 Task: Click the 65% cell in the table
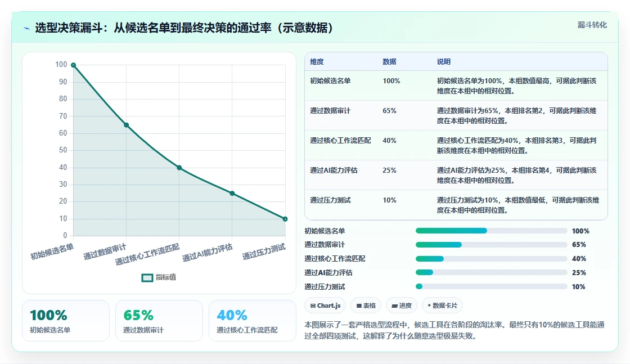pos(389,110)
